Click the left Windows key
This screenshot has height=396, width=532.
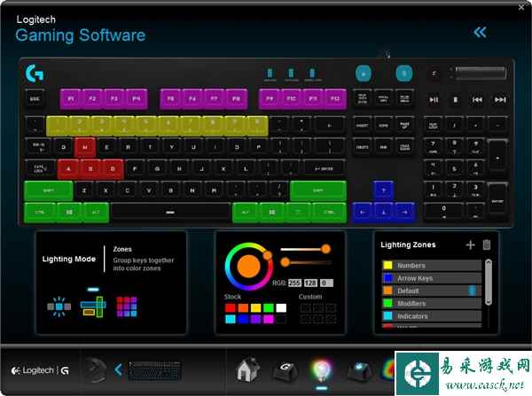69,213
